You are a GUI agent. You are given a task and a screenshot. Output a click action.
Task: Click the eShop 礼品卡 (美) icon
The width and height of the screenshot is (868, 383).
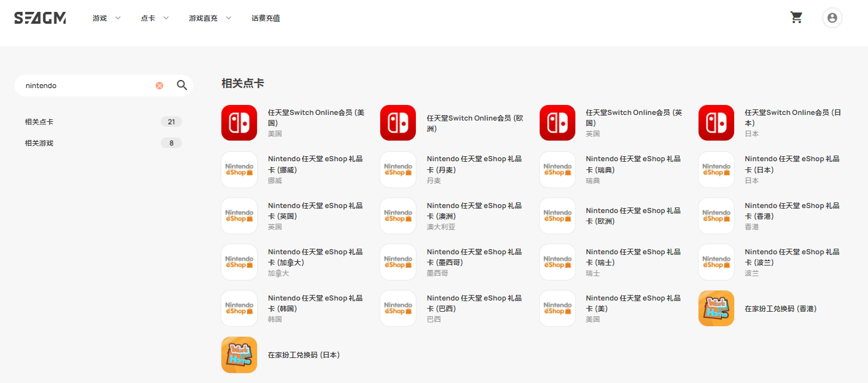[x=557, y=308]
